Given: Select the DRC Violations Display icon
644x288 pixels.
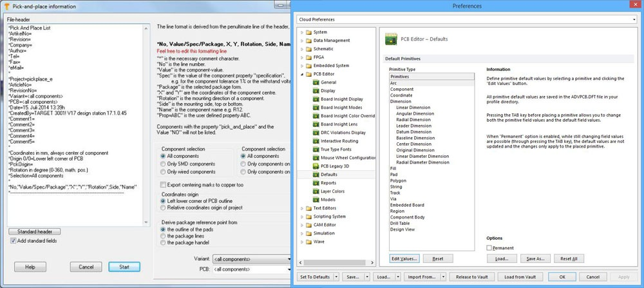Looking at the screenshot, I should tap(316, 133).
